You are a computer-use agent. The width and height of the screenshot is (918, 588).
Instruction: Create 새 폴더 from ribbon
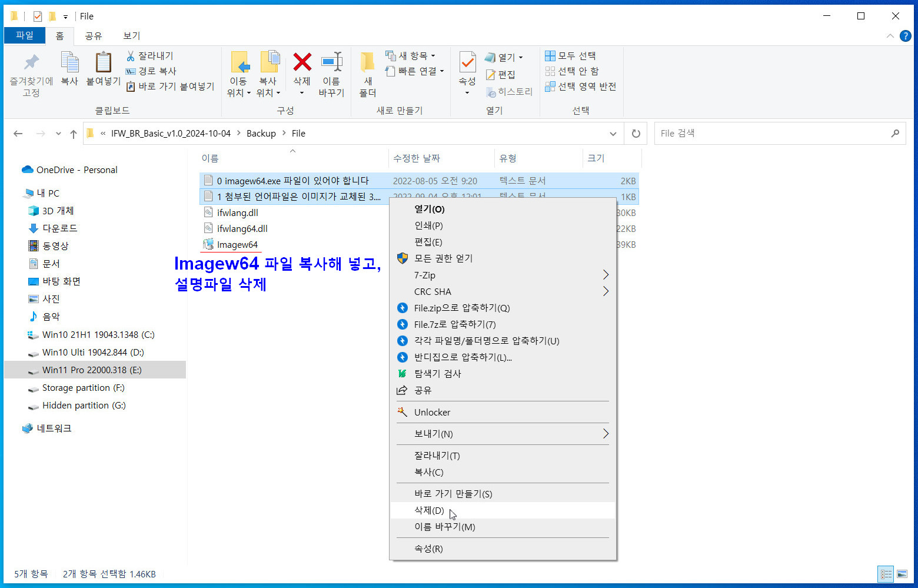[368, 75]
